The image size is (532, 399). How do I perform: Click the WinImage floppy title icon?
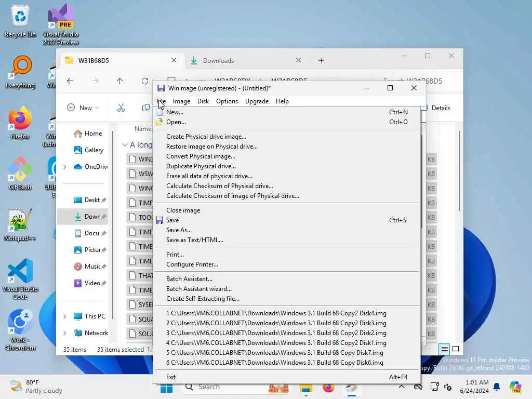click(x=161, y=88)
